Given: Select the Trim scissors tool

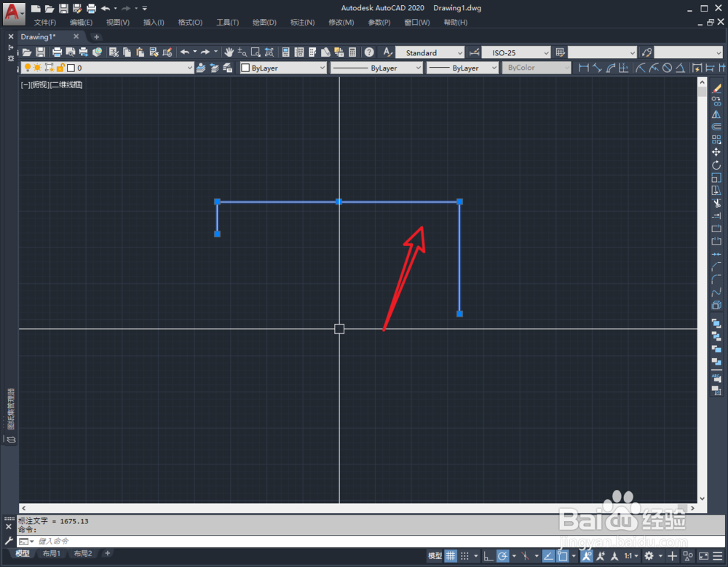Looking at the screenshot, I should click(716, 203).
